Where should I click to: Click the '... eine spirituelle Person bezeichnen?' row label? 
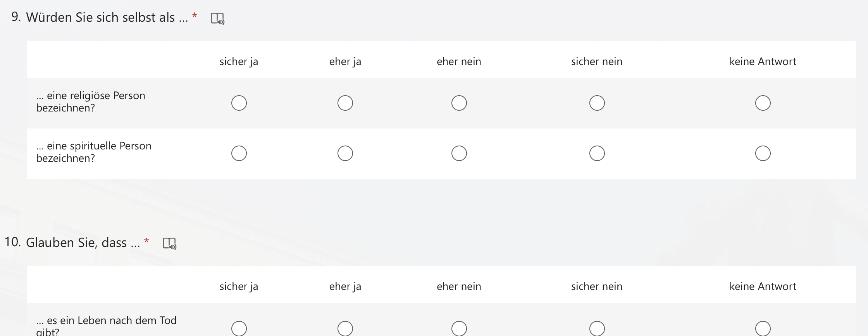point(94,152)
